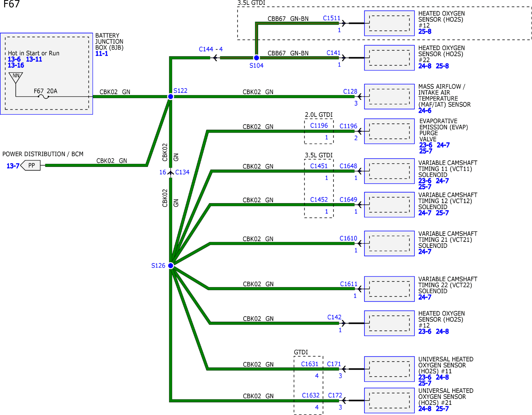Click the connector arrow below C1511
The height and width of the screenshot is (415, 532).
coord(344,23)
